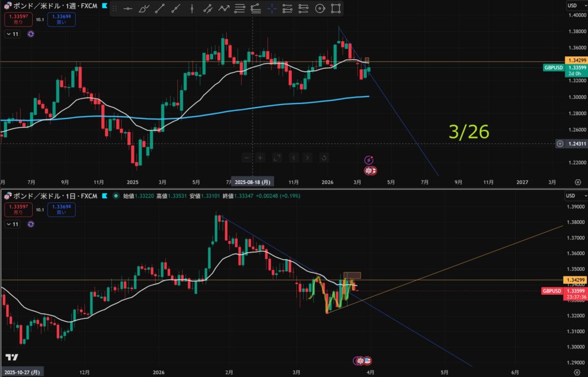Expand the 11 indicators legend on weekly chart
Image resolution: width=588 pixels, height=377 pixels.
click(x=12, y=34)
